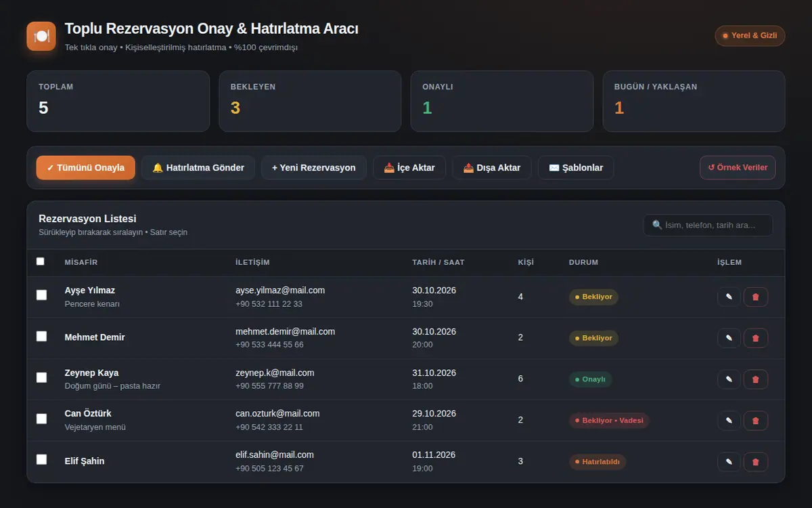Viewport: 812px width, 508px height.
Task: Delete Ayşe Yılmaz reservation via trash icon
Action: click(756, 297)
